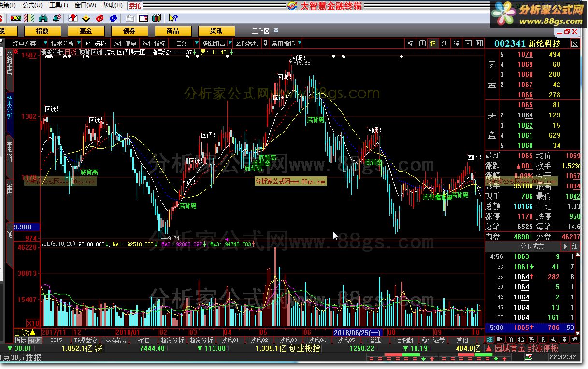The width and height of the screenshot is (588, 369).
Task: Open the 窗口(W) menu
Action: [85, 5]
